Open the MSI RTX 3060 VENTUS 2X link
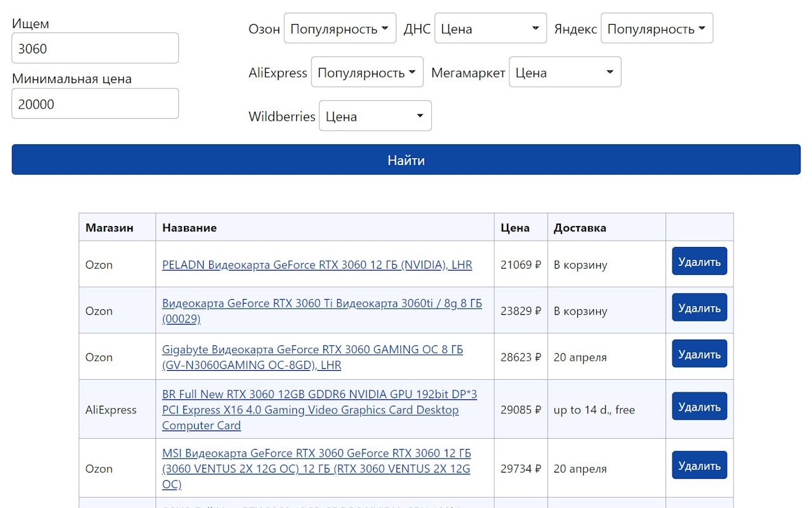812x508 pixels. click(317, 469)
